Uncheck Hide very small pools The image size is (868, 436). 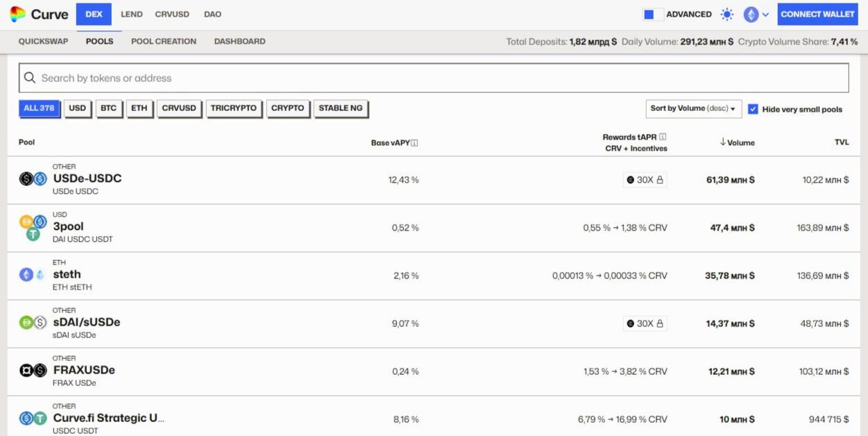tap(753, 109)
